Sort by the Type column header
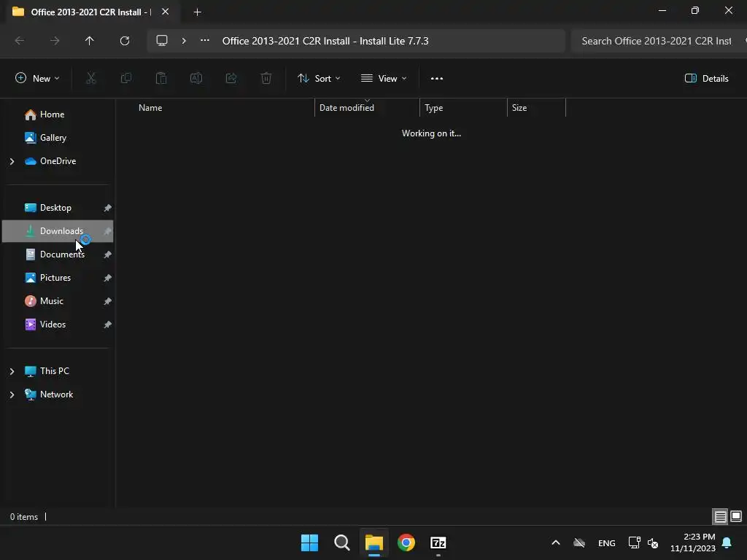This screenshot has height=560, width=747. pos(433,108)
